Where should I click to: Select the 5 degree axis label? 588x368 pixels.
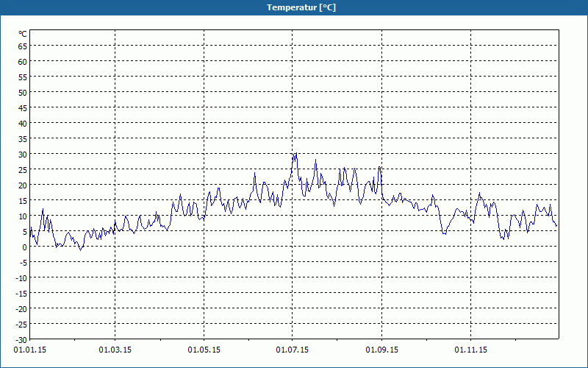[25, 232]
